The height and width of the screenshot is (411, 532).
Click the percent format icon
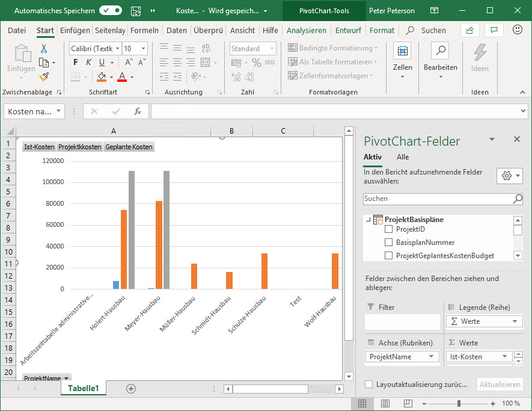[257, 63]
